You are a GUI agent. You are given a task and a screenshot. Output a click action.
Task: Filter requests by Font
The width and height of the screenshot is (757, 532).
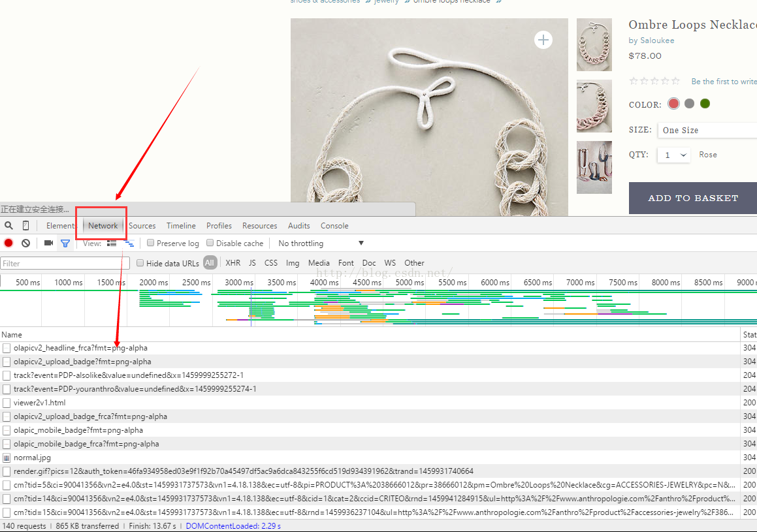coord(346,263)
